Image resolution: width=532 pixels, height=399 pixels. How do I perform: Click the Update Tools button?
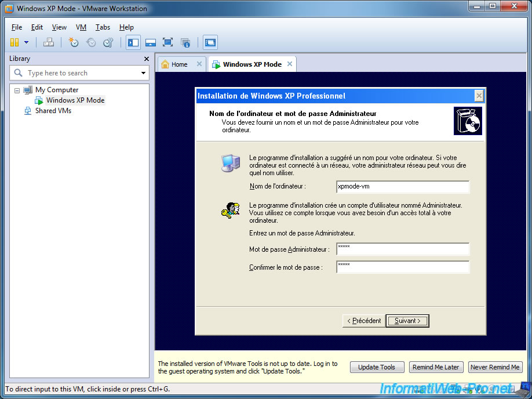click(377, 367)
